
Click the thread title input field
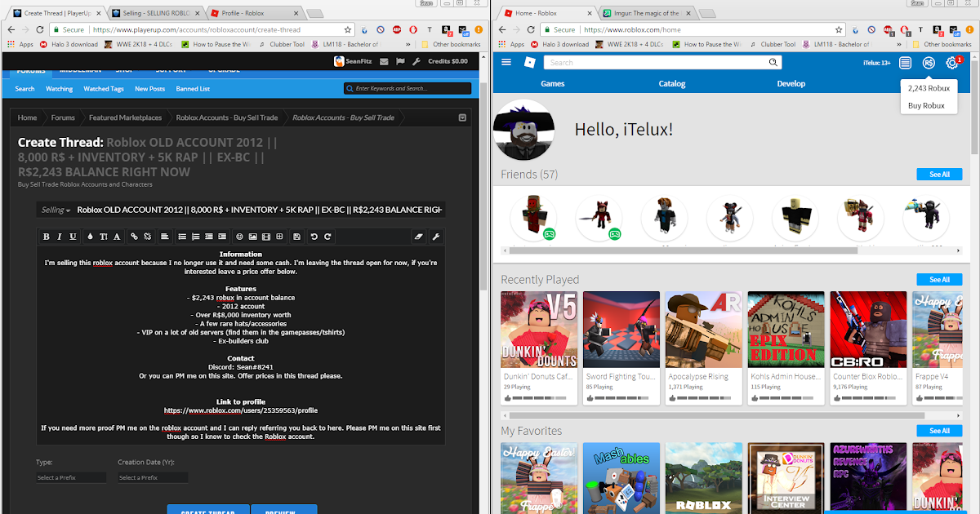tap(261, 210)
